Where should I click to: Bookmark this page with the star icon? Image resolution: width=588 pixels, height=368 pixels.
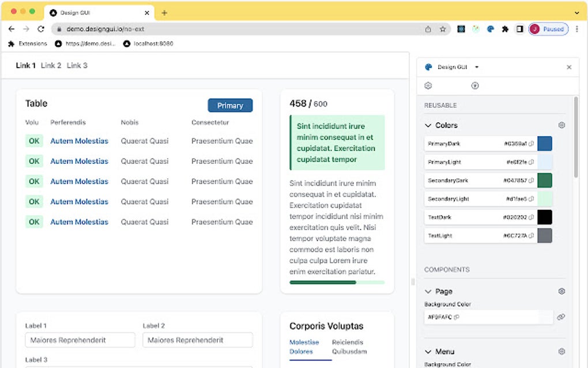[x=443, y=29]
